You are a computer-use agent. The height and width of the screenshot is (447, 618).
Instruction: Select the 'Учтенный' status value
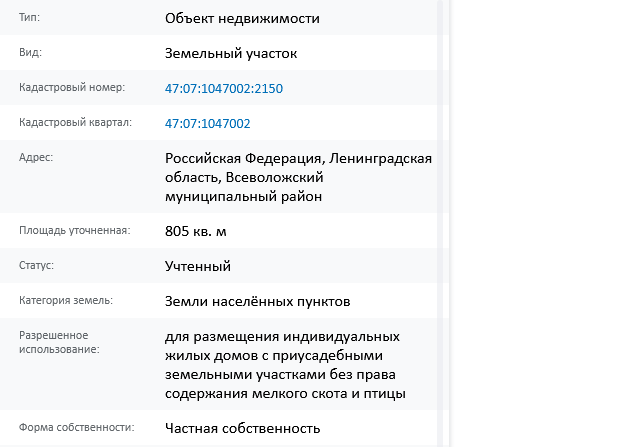[x=197, y=266]
